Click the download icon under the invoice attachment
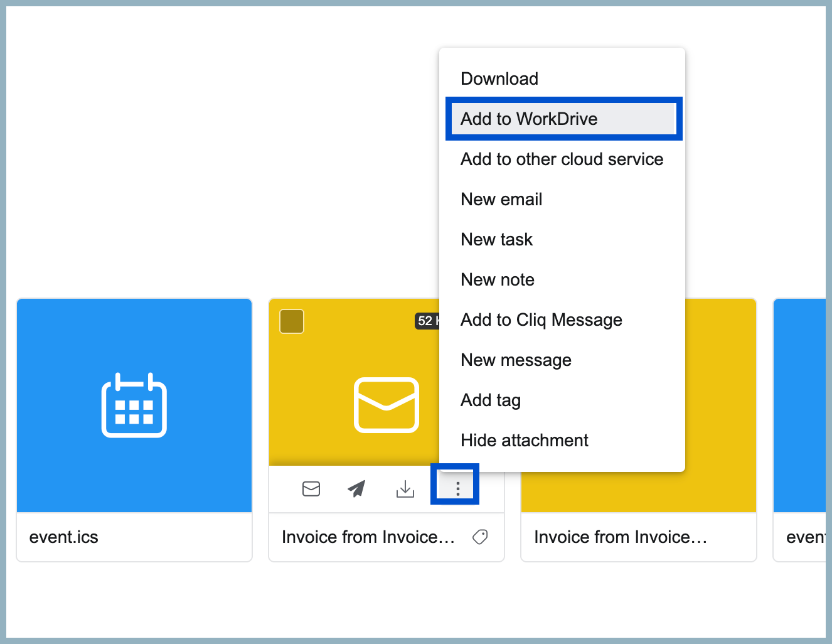This screenshot has width=832, height=644. coord(405,488)
